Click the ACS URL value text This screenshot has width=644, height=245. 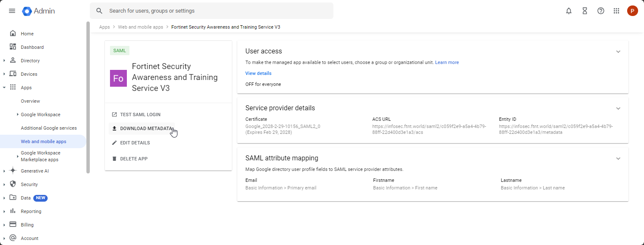click(429, 129)
